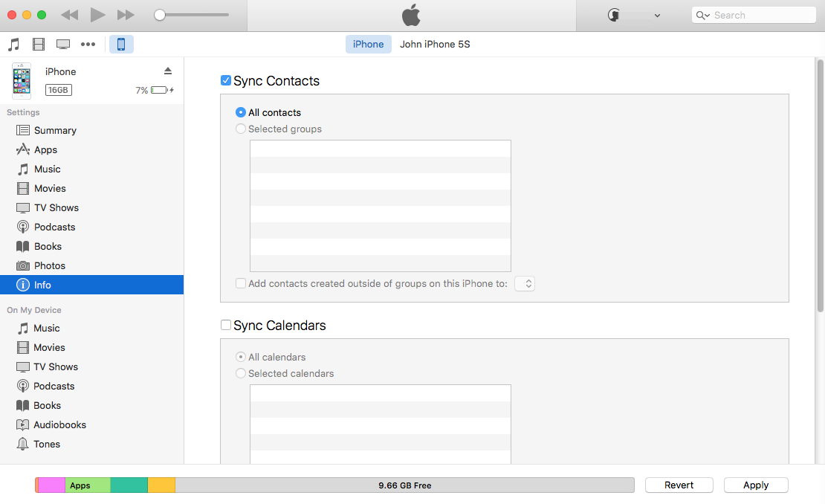Click the Apps segment of storage bar
This screenshot has height=504, width=825.
pos(88,485)
